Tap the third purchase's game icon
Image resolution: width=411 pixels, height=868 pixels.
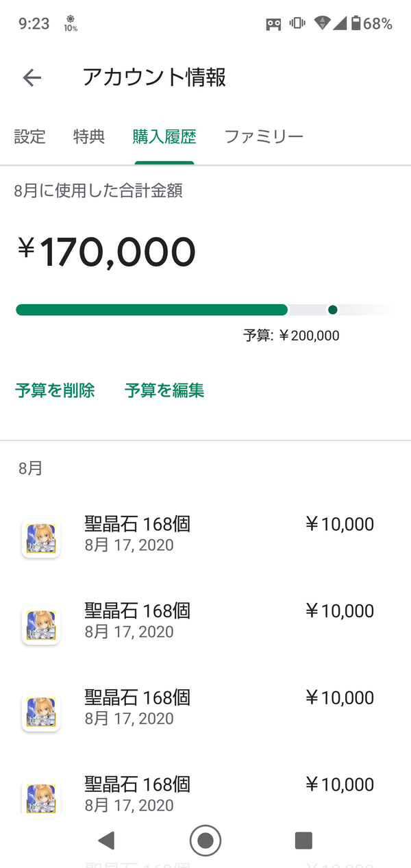tap(40, 712)
